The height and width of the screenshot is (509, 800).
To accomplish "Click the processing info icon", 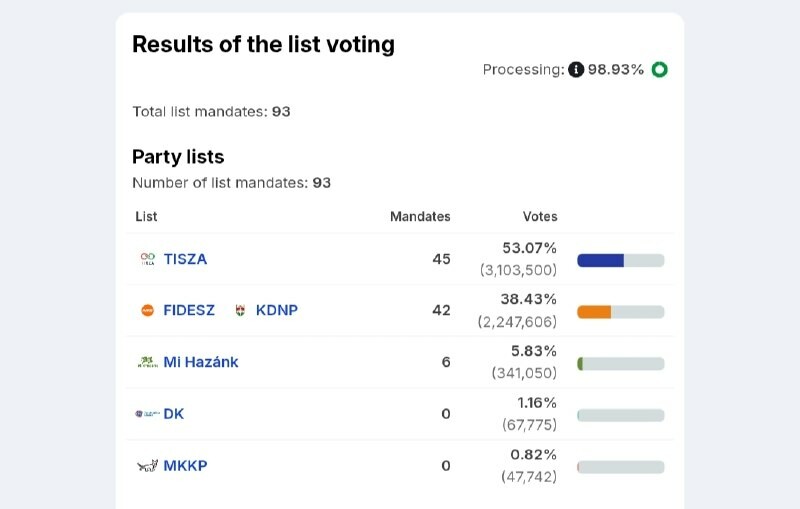I will (576, 70).
